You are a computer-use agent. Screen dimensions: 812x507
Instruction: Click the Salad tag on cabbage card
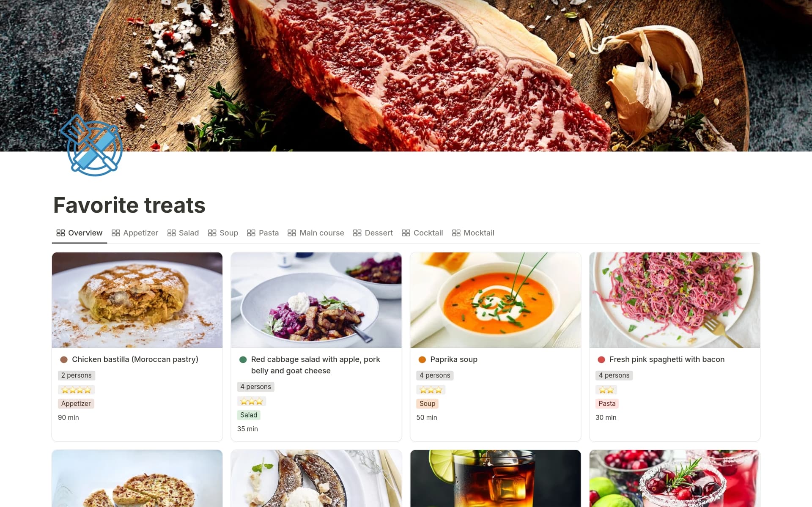pyautogui.click(x=249, y=415)
